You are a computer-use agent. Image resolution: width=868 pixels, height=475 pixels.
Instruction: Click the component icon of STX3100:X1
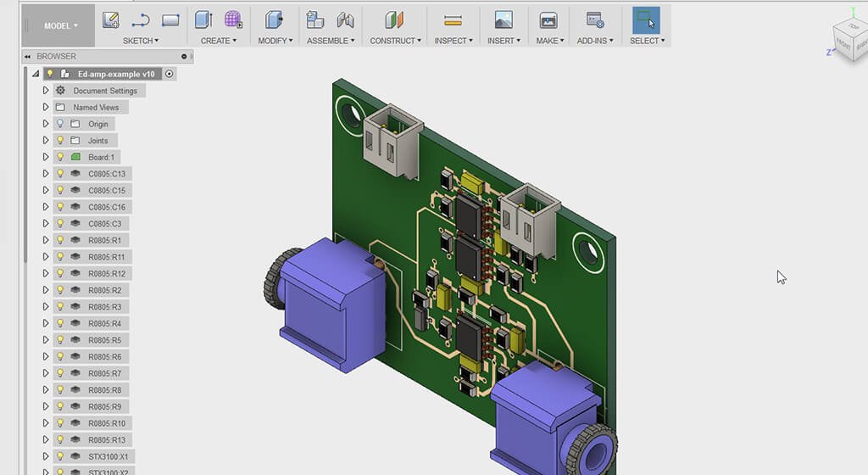75,456
